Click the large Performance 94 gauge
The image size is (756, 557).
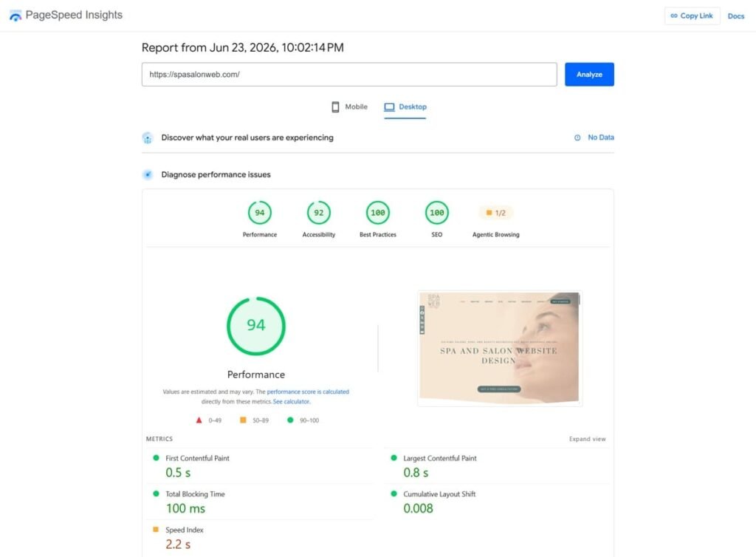(256, 326)
